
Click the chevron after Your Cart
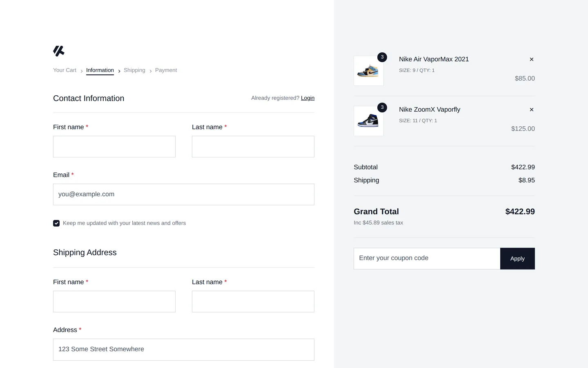(82, 71)
